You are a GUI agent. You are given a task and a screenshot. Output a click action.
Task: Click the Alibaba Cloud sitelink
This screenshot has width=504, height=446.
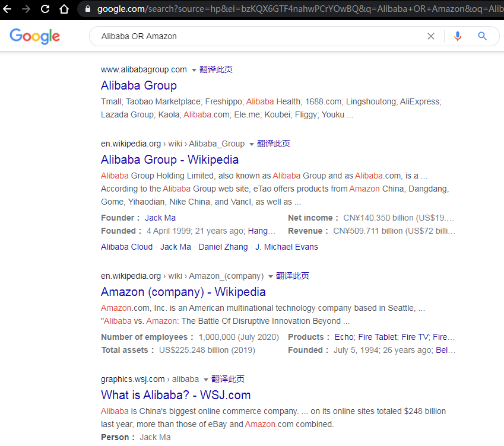126,247
